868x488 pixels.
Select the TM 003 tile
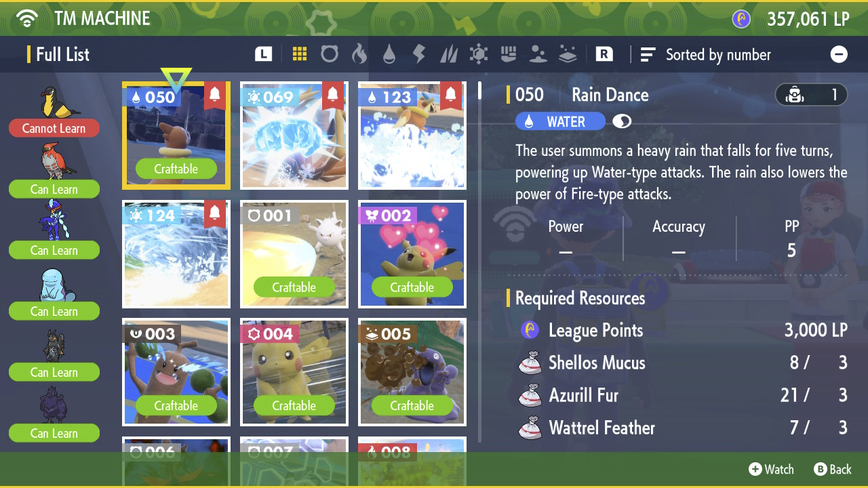click(176, 372)
